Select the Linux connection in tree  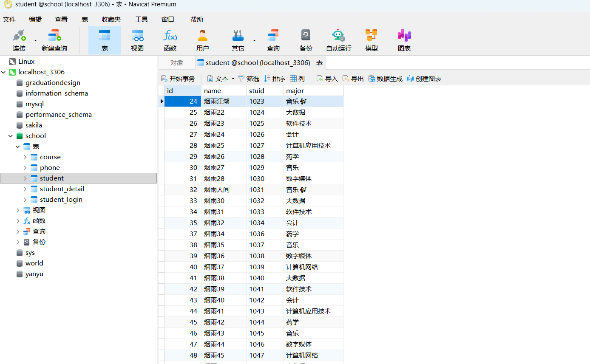[x=26, y=62]
